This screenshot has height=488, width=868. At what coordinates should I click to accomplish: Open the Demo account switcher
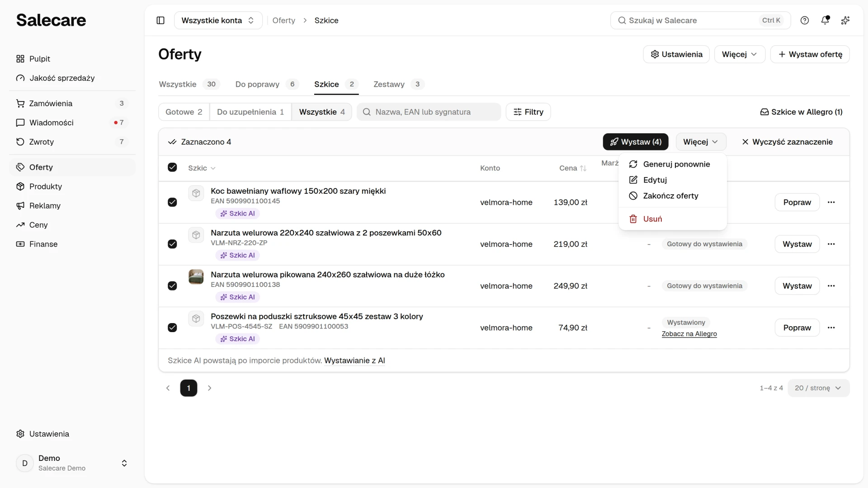pos(72,463)
